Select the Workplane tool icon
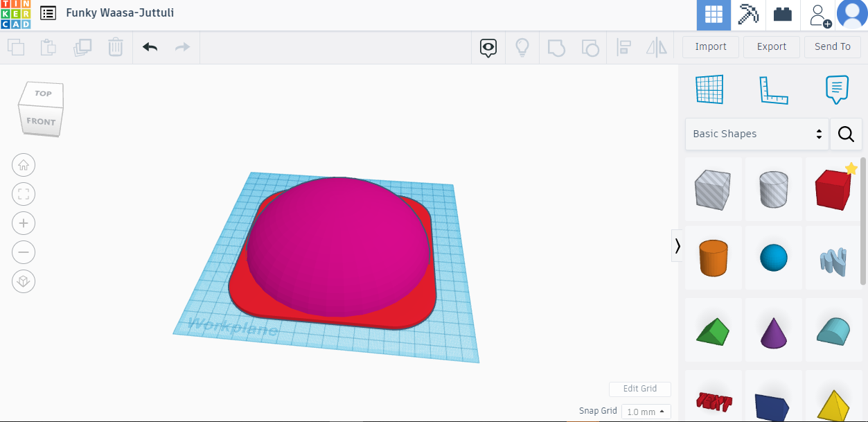 [709, 90]
